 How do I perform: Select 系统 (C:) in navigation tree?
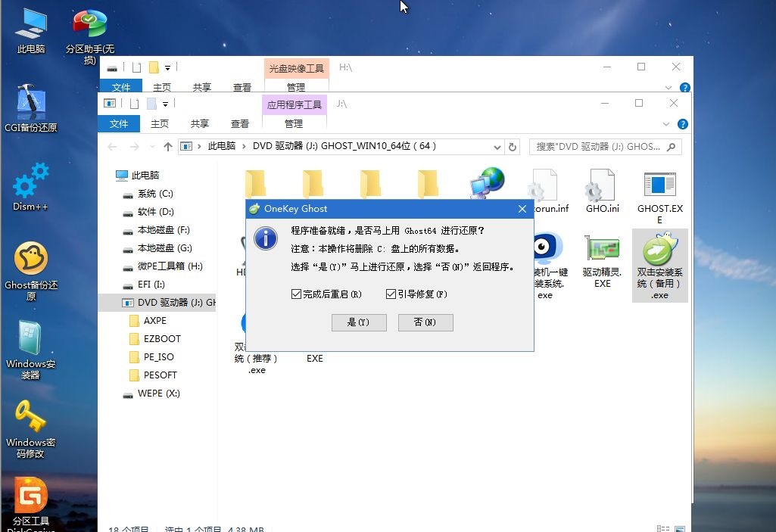click(155, 194)
